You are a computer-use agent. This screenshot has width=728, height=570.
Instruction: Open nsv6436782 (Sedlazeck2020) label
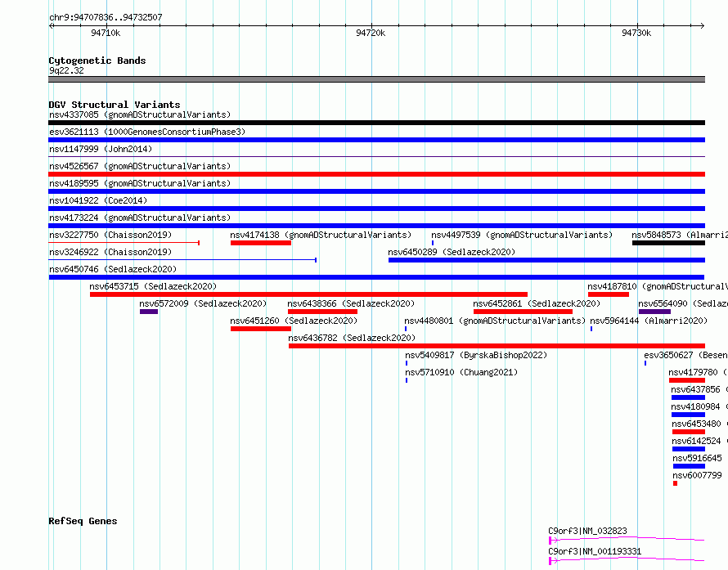click(352, 338)
